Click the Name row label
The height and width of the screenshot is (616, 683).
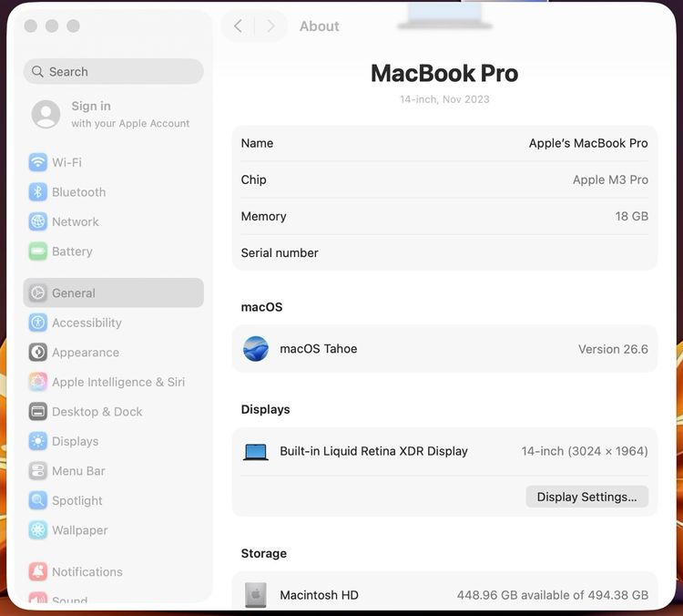(x=257, y=143)
